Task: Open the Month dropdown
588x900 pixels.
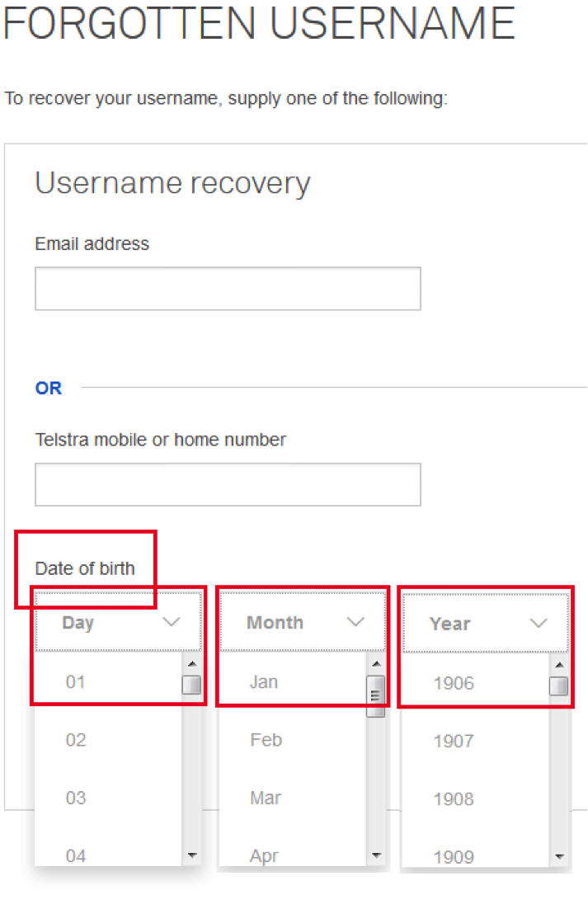Action: click(x=303, y=623)
